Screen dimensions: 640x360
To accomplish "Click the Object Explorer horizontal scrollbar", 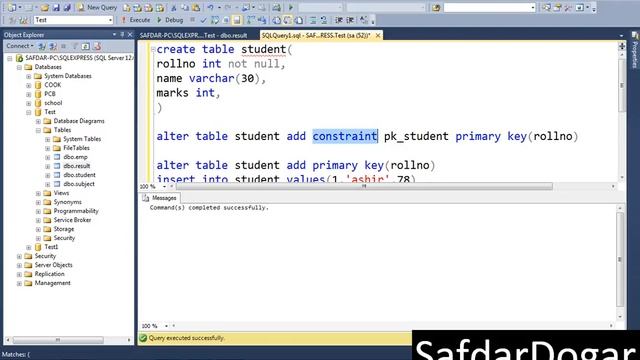I will coord(58,340).
